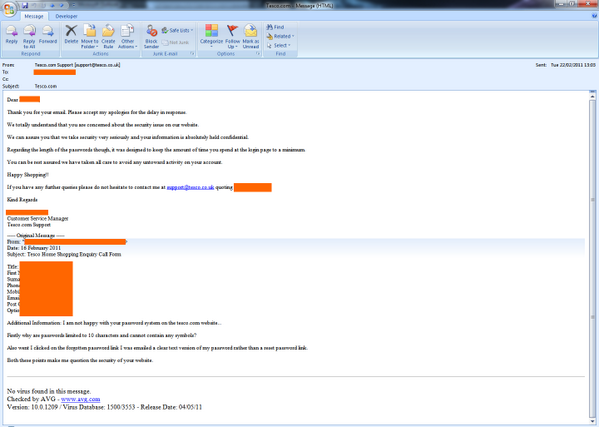Screen dimensions: 599x427
Task: Click the vertical scrollbar track in the message
Action: tap(593, 260)
